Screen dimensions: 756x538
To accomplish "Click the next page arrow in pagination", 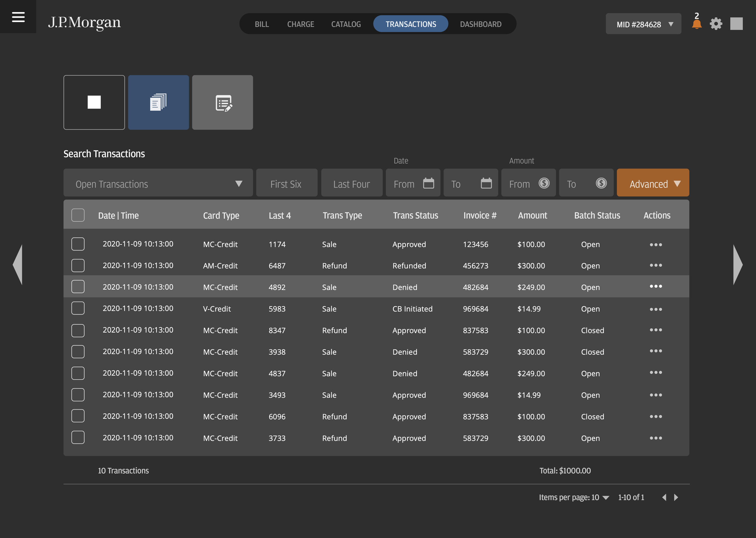I will click(x=676, y=497).
